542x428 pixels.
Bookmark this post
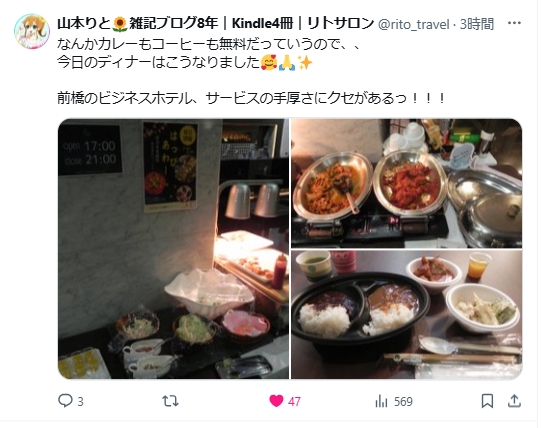(487, 401)
